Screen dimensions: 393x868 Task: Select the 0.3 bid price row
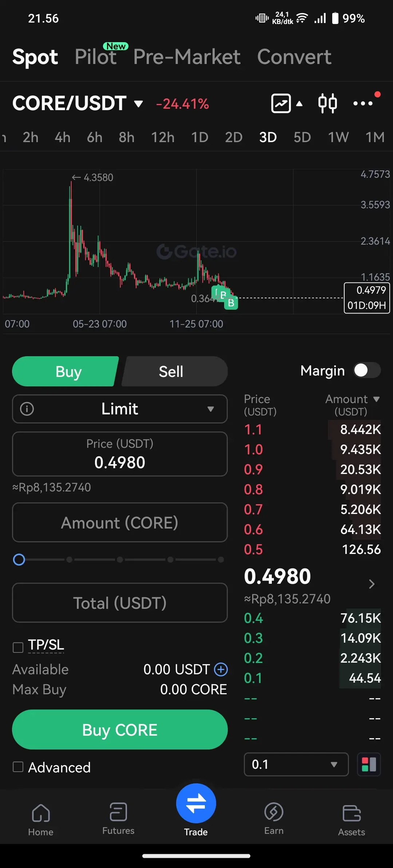[313, 638]
